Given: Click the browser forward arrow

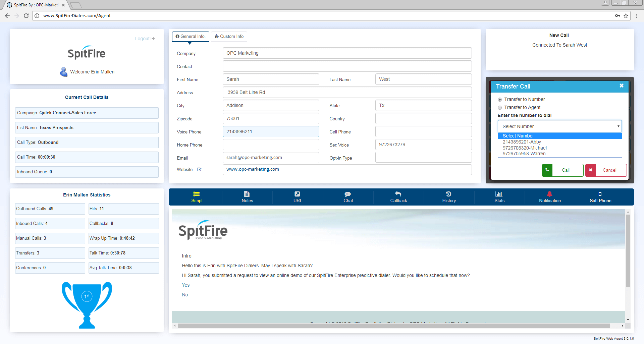Looking at the screenshot, I should [17, 16].
